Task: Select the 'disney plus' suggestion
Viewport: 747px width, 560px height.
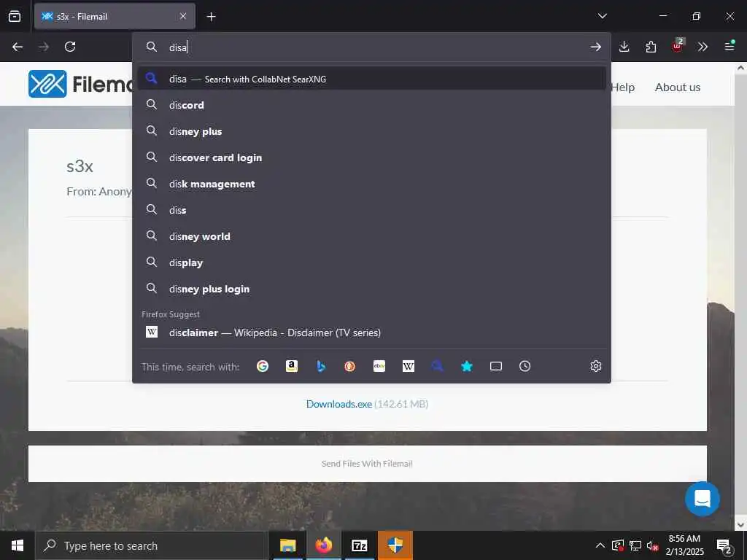Action: [x=371, y=131]
